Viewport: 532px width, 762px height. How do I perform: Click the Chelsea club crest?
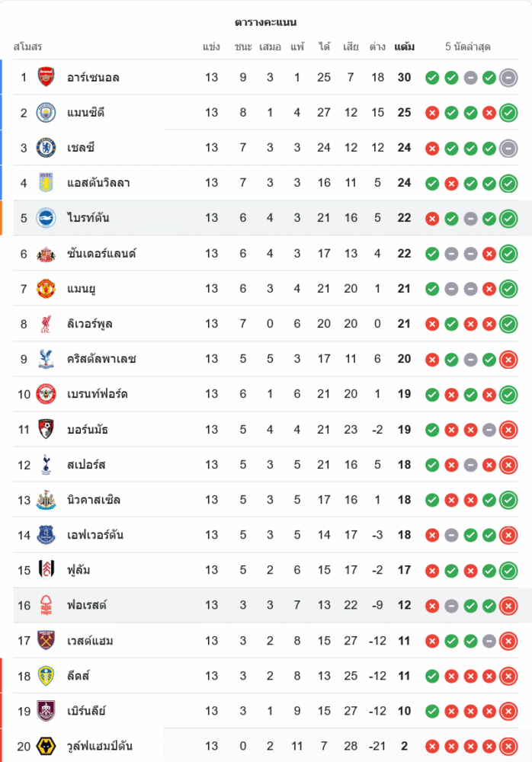point(46,148)
